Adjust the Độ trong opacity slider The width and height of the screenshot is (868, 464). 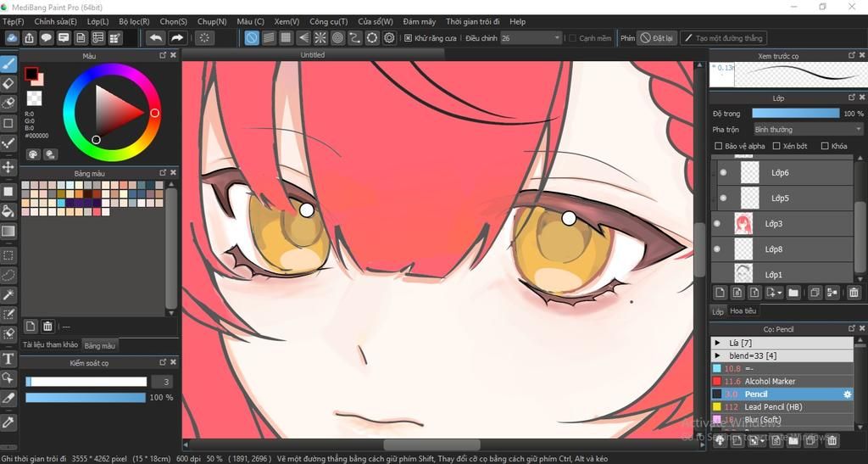(795, 113)
